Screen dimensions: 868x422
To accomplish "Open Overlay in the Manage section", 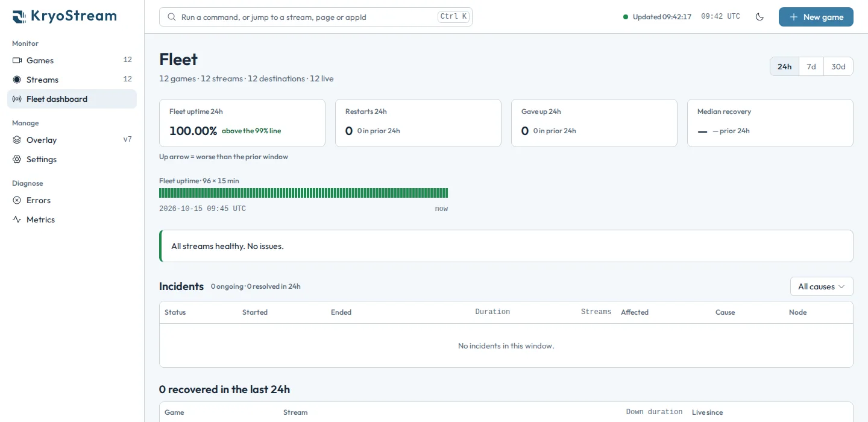I will tap(72, 140).
